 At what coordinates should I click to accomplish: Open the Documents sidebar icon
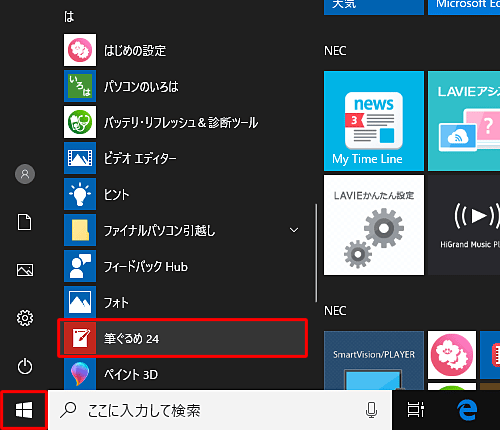click(25, 222)
